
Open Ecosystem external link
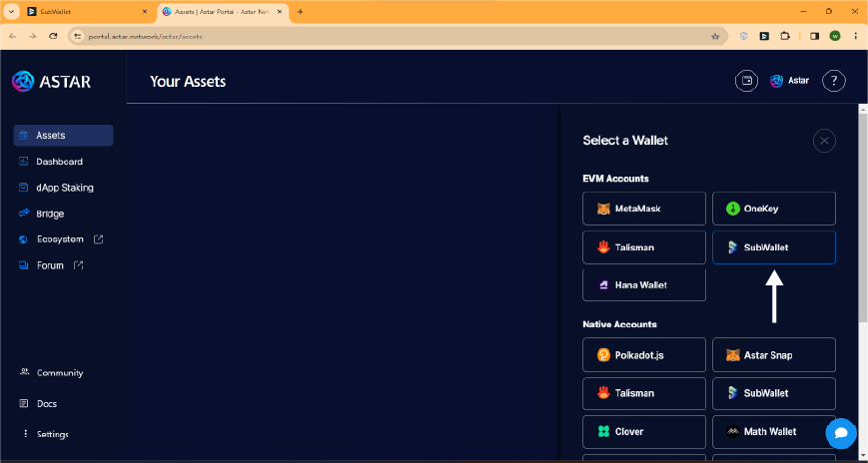coord(62,239)
